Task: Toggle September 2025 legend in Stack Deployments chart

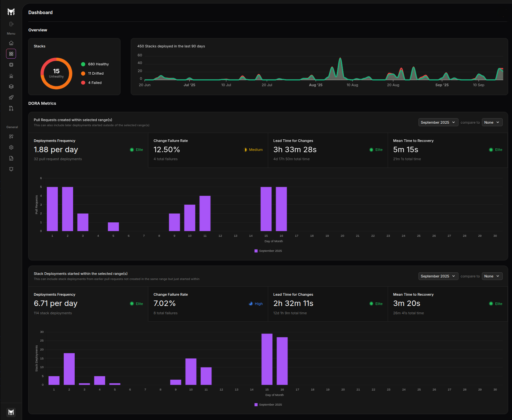Action: (x=268, y=405)
